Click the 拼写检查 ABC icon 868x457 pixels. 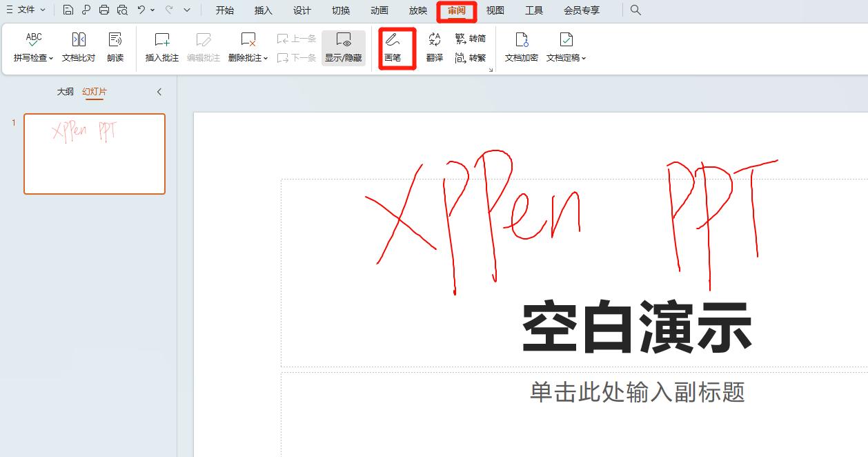pyautogui.click(x=33, y=39)
